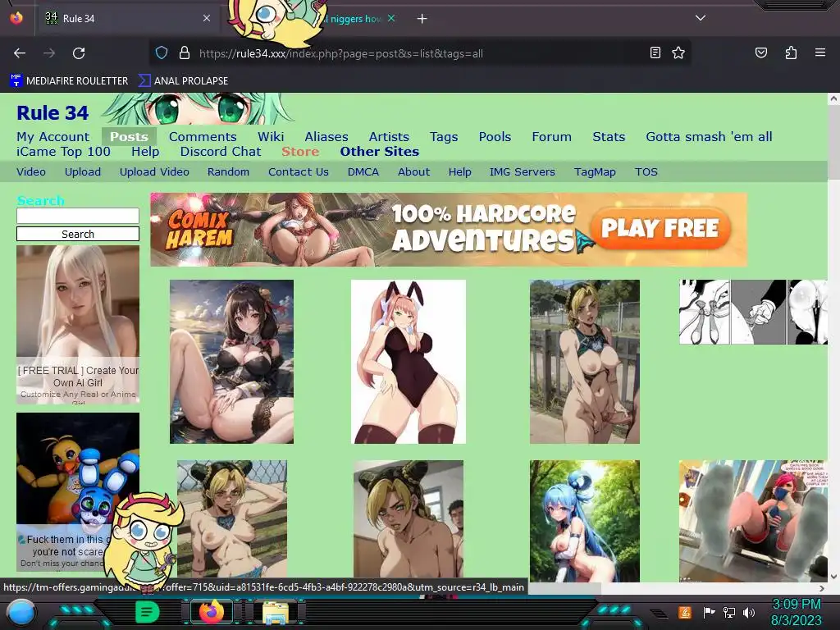Viewport: 840px width, 630px height.
Task: Open the Action Center flag tray icon
Action: pyautogui.click(x=709, y=612)
